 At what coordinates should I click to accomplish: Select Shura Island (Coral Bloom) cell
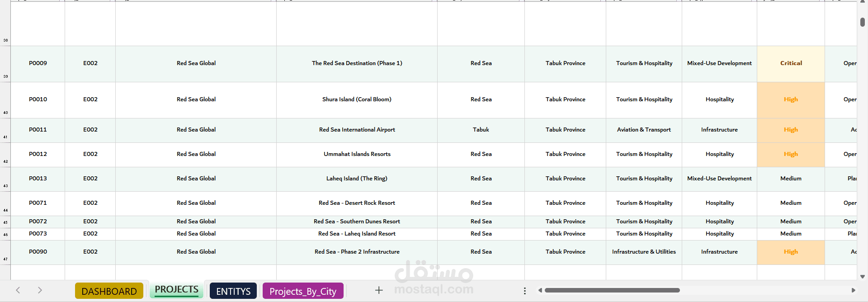(357, 100)
